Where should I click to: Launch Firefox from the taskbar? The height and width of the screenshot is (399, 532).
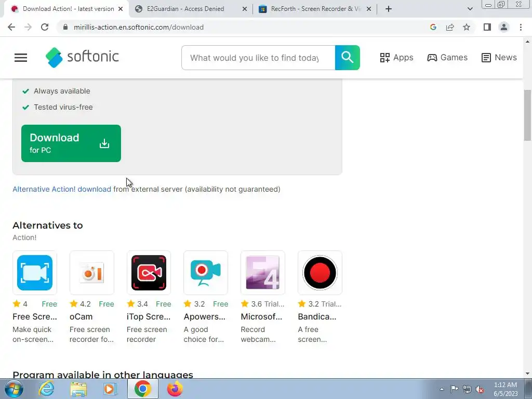pos(175,389)
